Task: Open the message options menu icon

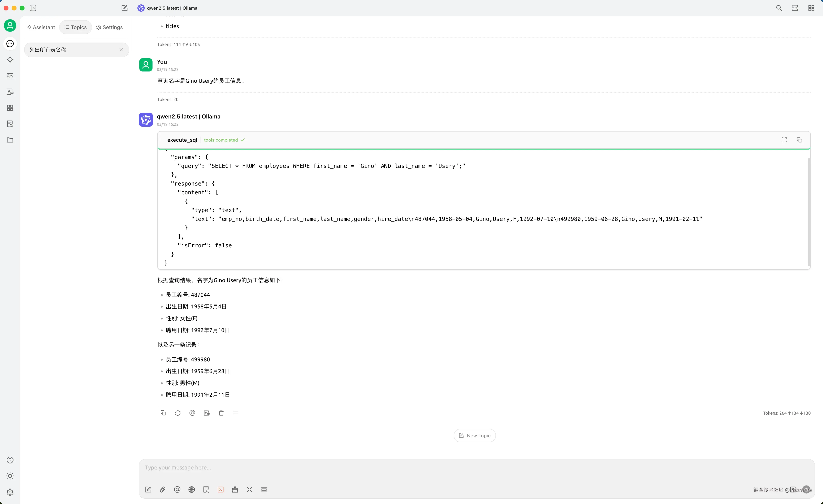Action: coord(235,413)
